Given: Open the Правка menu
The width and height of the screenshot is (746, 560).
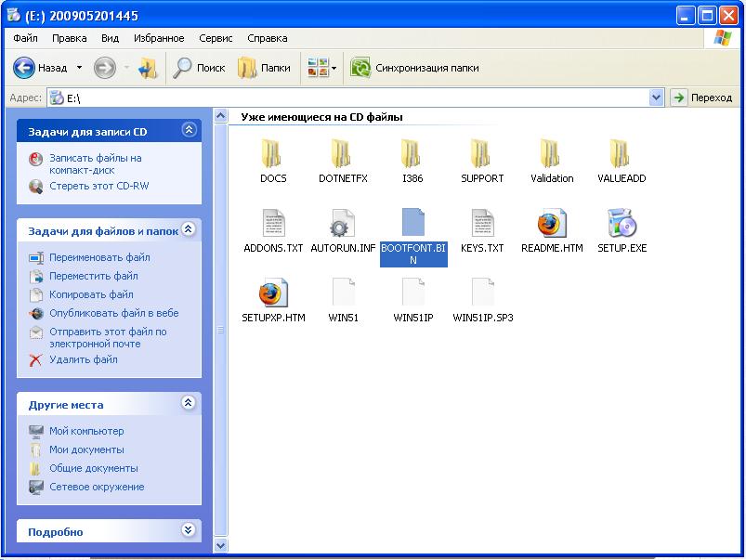Looking at the screenshot, I should (x=70, y=38).
